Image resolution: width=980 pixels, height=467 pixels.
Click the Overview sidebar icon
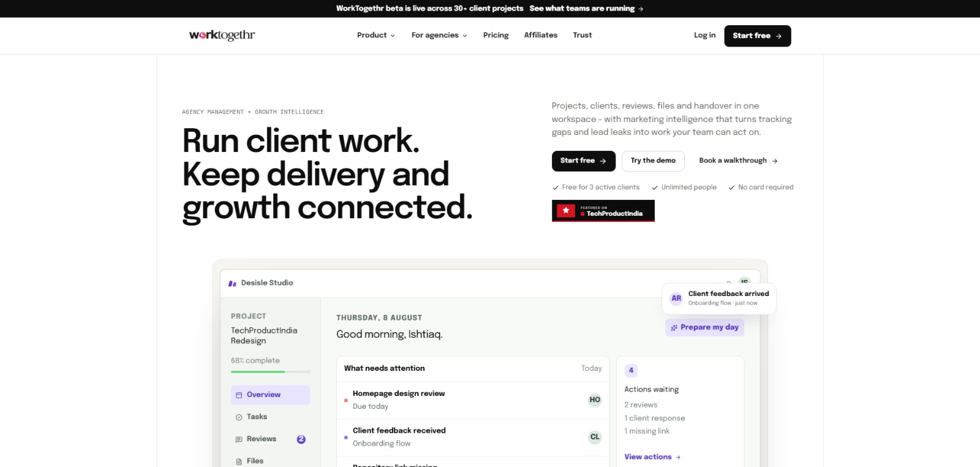(x=239, y=395)
